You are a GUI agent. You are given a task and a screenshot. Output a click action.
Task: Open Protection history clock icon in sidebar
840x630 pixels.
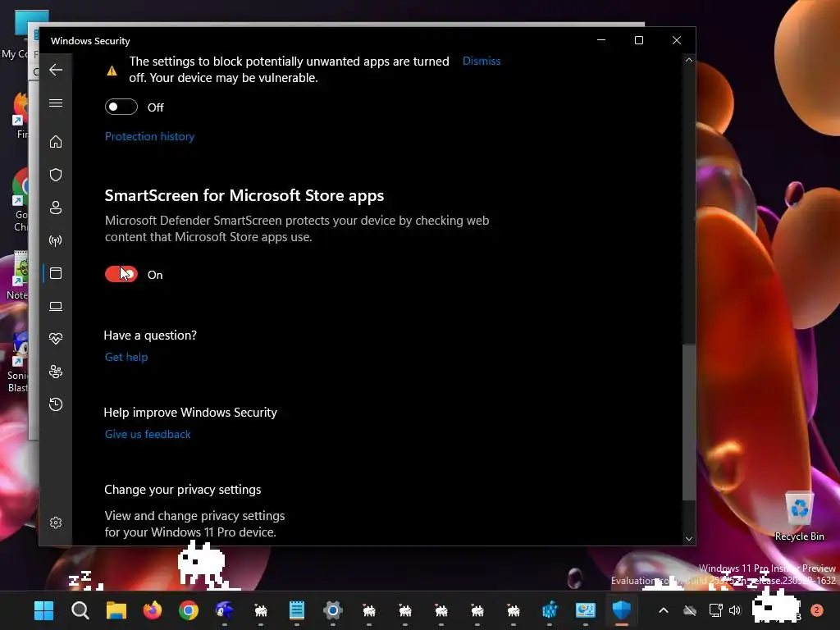pos(56,404)
